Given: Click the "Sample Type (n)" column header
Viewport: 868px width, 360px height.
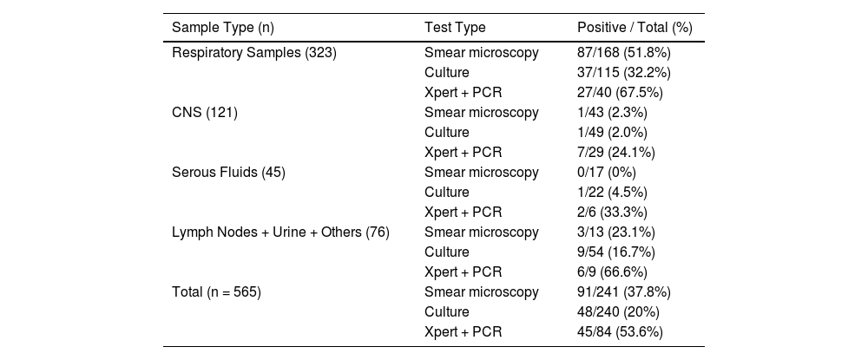Looking at the screenshot, I should click(x=223, y=28).
